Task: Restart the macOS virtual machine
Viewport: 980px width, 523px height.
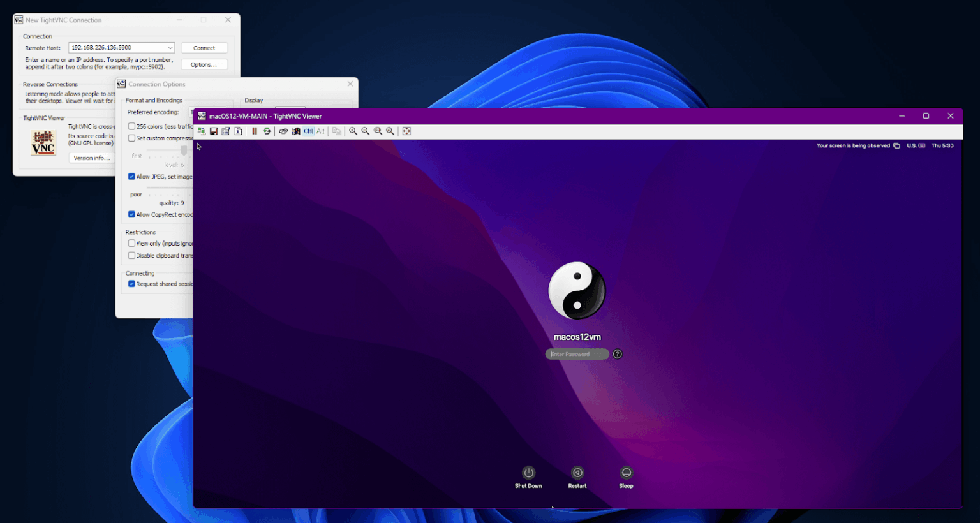Action: pos(577,474)
